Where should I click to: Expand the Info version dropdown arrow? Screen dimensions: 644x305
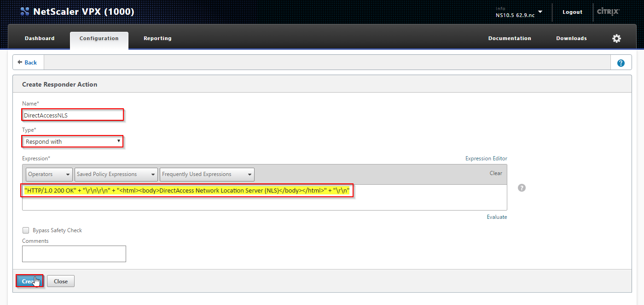point(540,12)
